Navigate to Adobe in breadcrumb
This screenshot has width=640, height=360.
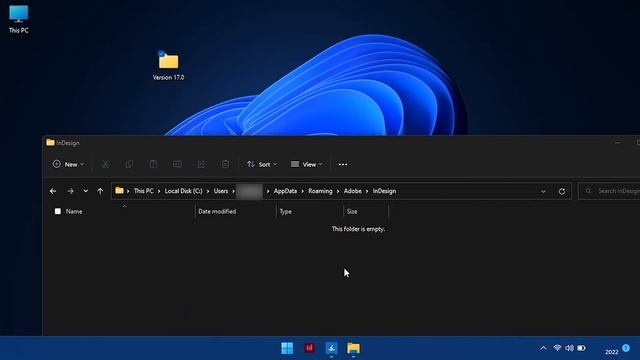[x=353, y=191]
